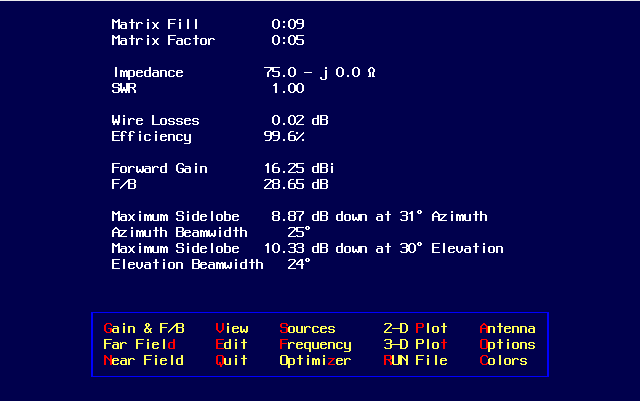
Task: Click the Matrix Factor time 0:05
Action: 288,40
